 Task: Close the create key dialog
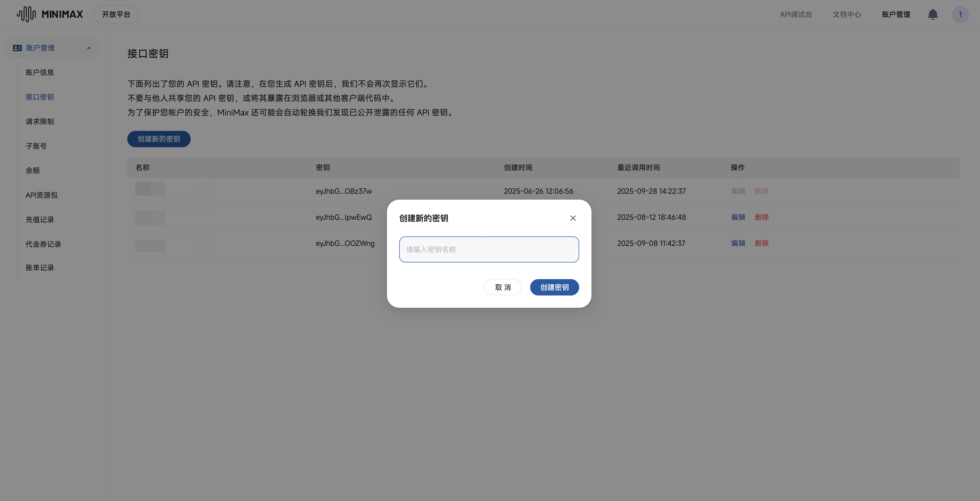(573, 218)
